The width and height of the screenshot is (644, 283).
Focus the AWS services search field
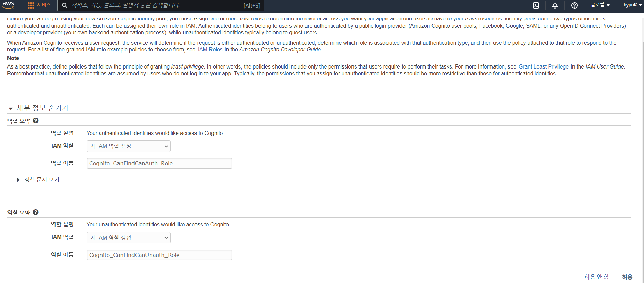click(x=161, y=5)
